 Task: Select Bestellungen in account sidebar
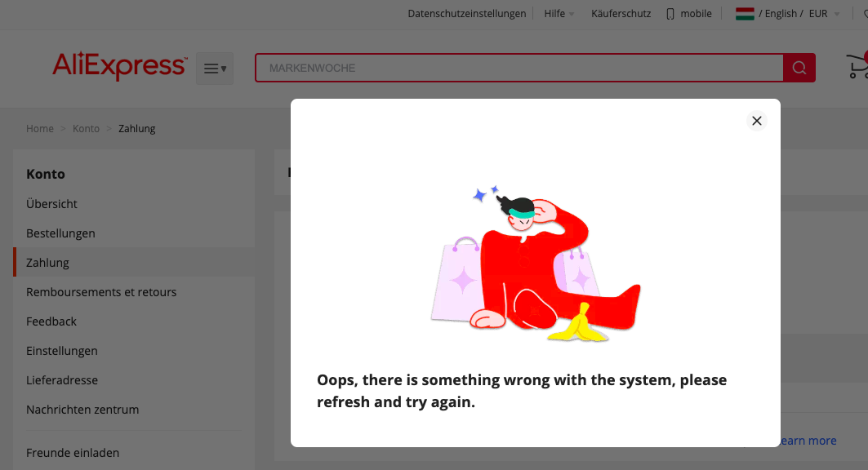point(60,233)
